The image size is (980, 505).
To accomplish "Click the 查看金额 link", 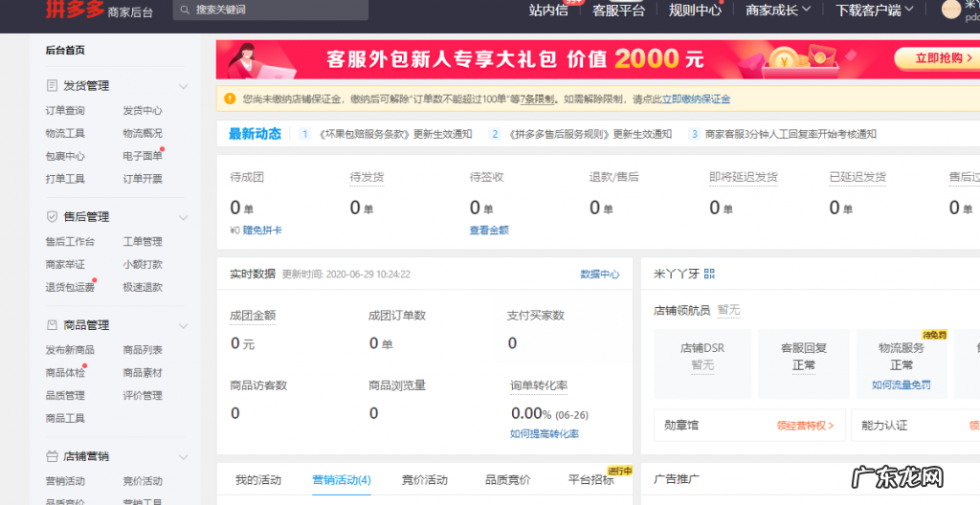I will click(489, 230).
